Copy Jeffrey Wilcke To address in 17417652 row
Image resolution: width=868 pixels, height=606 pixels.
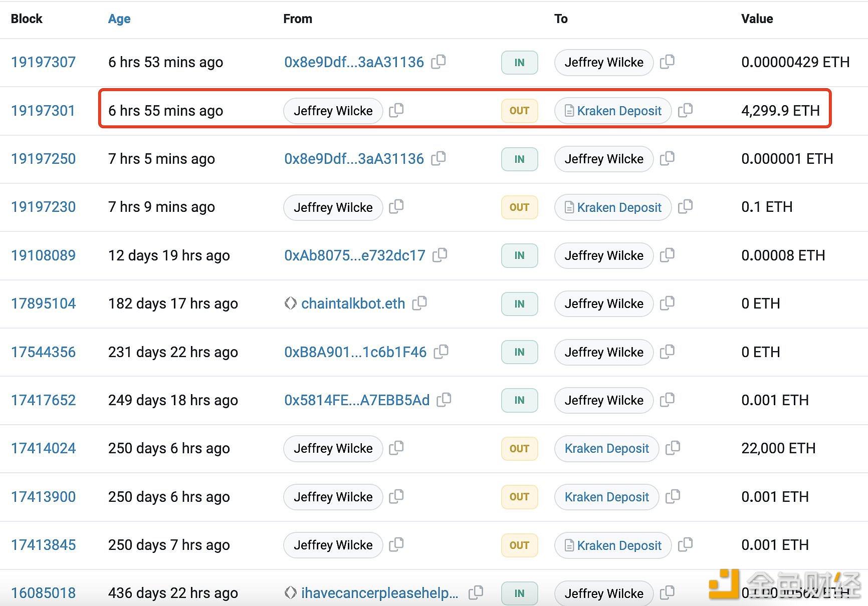667,400
